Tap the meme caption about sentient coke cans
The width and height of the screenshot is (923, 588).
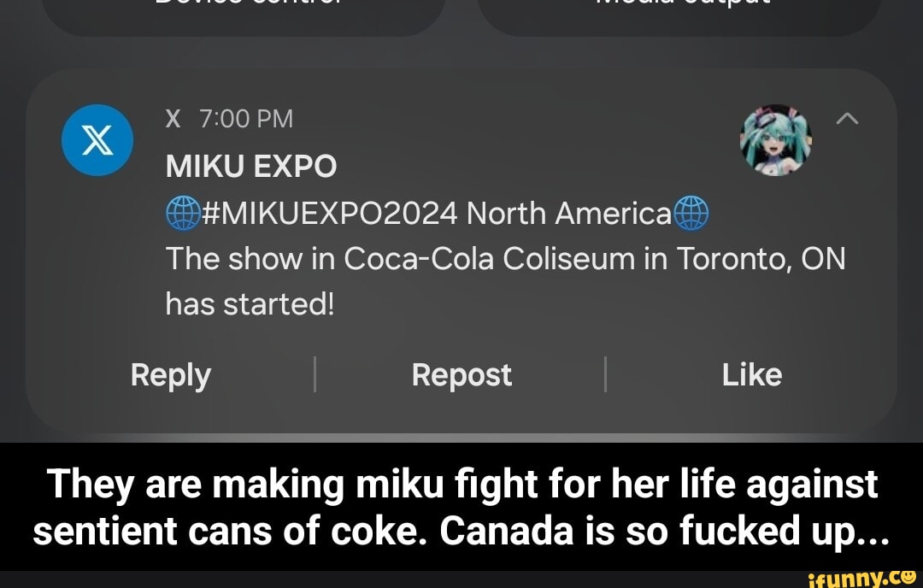461,507
